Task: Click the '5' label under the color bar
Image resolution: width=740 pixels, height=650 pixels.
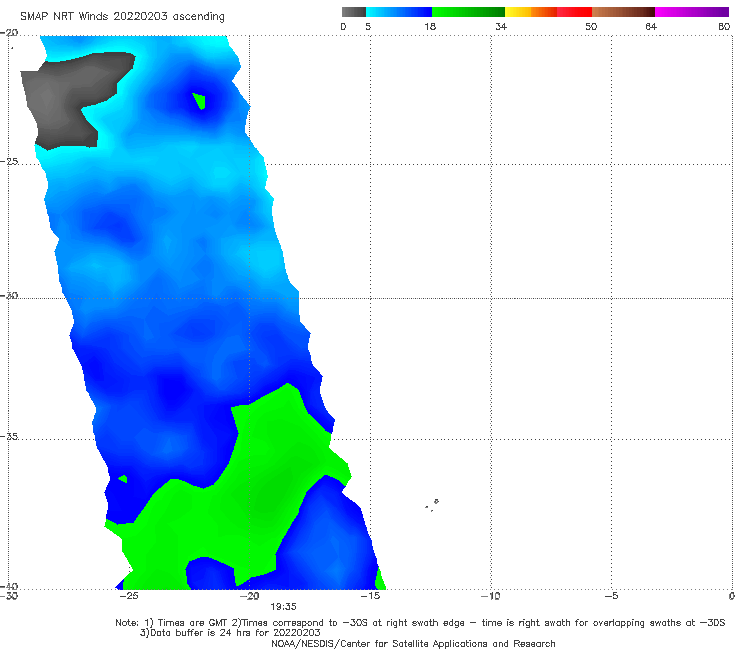Action: 368,26
